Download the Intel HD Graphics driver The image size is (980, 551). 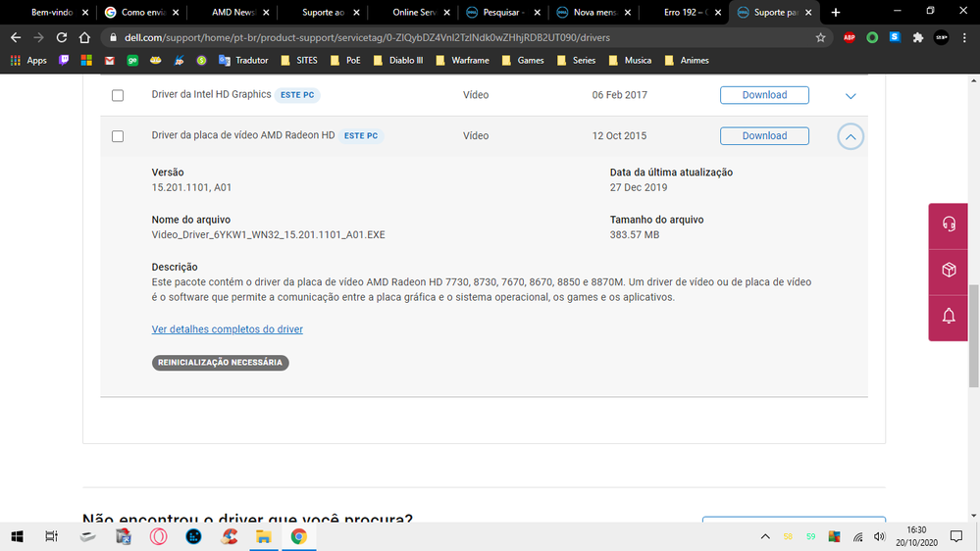coord(764,95)
